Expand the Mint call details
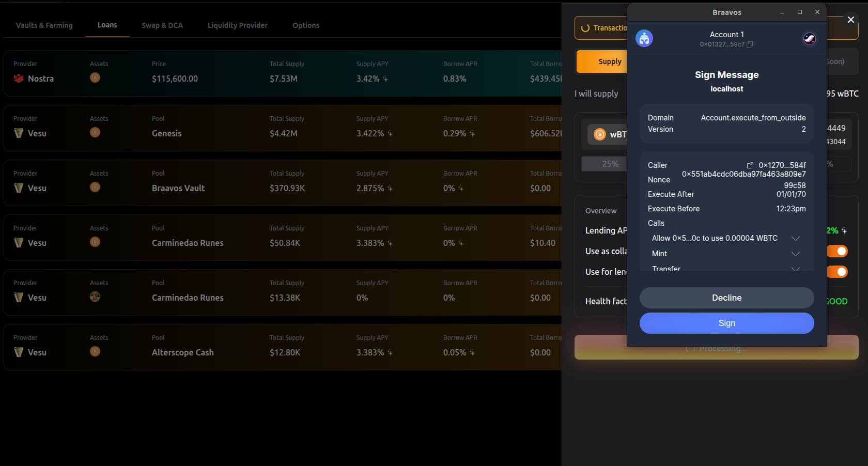This screenshot has height=466, width=868. (796, 254)
